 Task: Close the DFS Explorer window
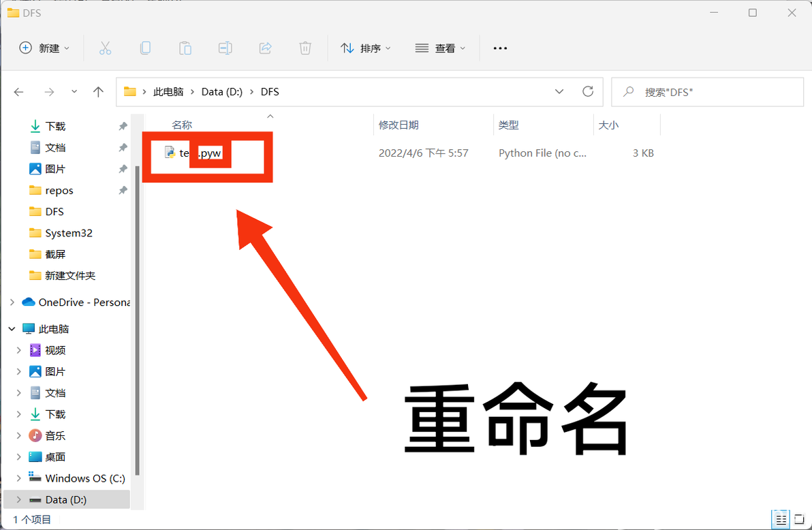(792, 12)
